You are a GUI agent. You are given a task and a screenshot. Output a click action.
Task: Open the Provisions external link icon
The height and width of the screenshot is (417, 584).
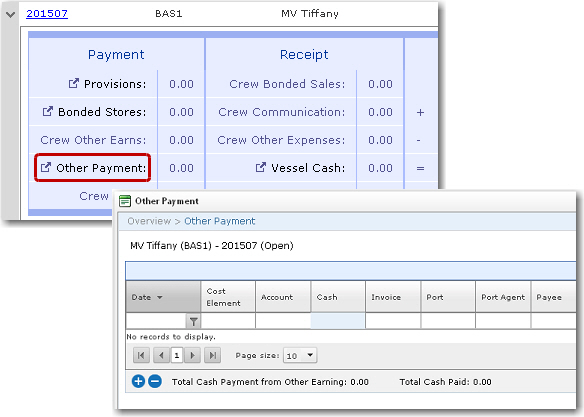tap(74, 83)
